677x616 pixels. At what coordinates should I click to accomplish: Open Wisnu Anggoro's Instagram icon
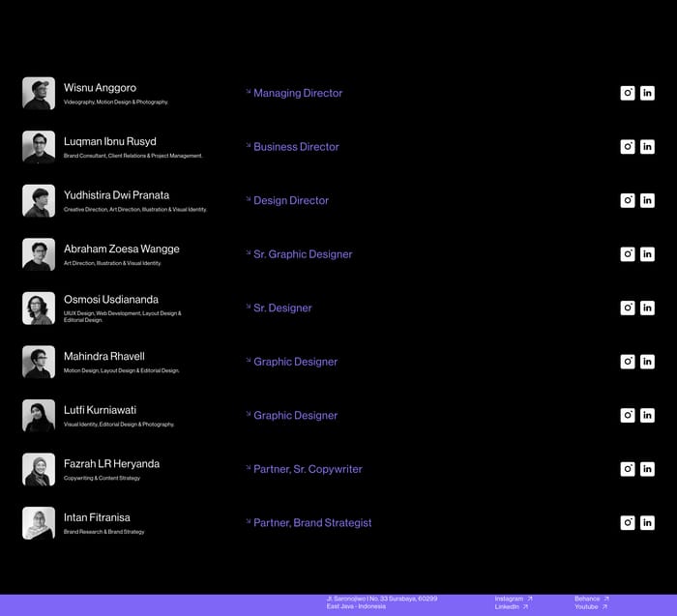click(x=628, y=93)
